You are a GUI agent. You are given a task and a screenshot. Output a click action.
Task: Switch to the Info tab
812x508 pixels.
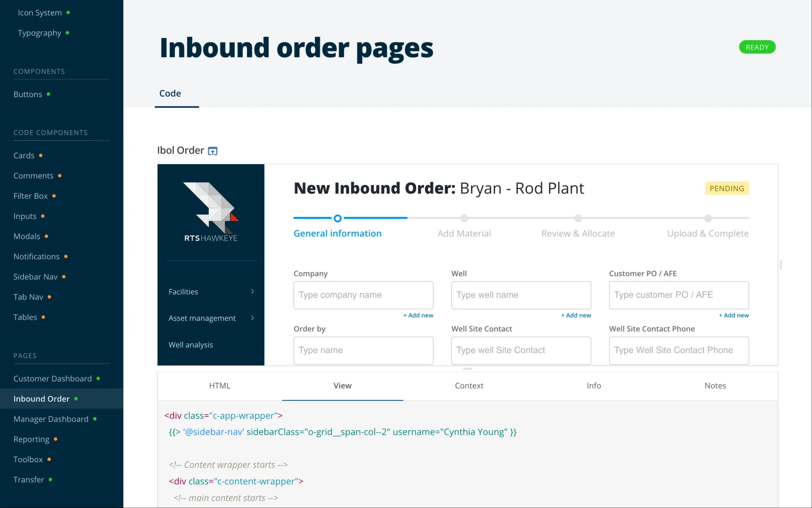[594, 386]
